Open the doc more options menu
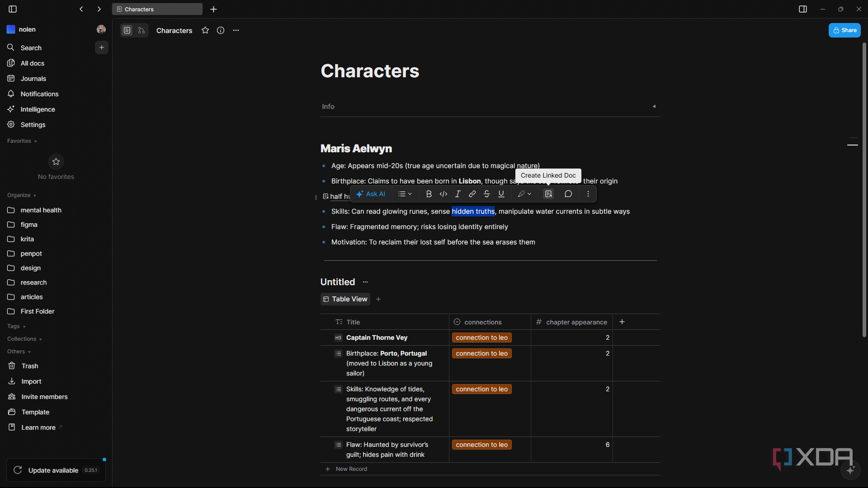Image resolution: width=868 pixels, height=488 pixels. tap(236, 30)
